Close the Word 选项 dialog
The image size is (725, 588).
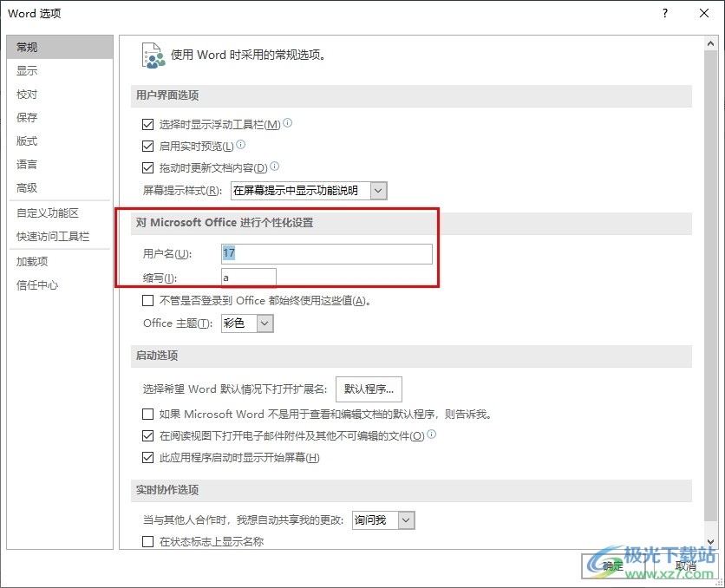point(704,13)
